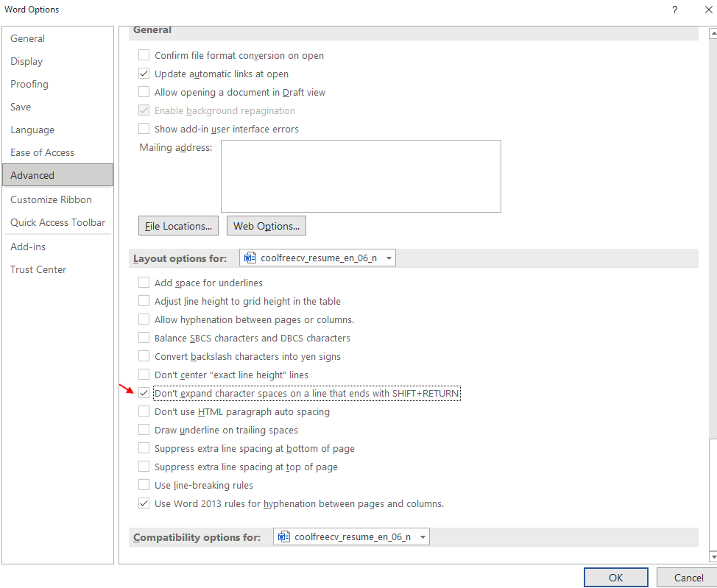Select Trust Center in the sidebar
This screenshot has height=588, width=717.
coord(38,269)
